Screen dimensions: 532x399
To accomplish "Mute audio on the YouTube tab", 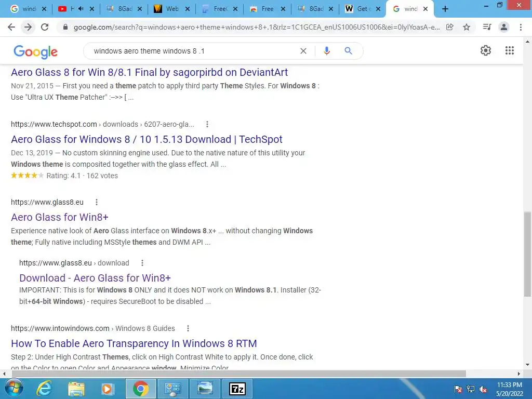I will [x=81, y=9].
